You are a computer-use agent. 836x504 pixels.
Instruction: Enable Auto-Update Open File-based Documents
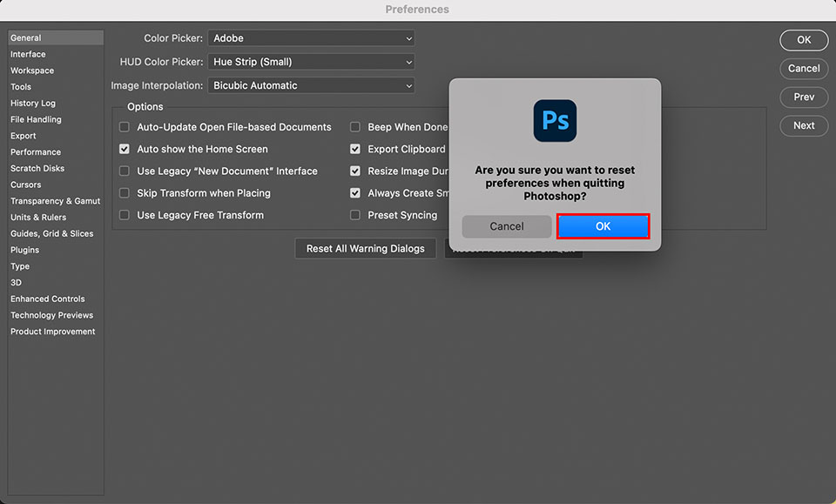124,126
